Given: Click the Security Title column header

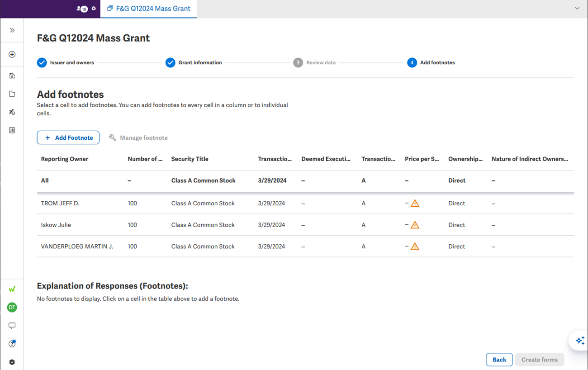Looking at the screenshot, I should coord(190,159).
